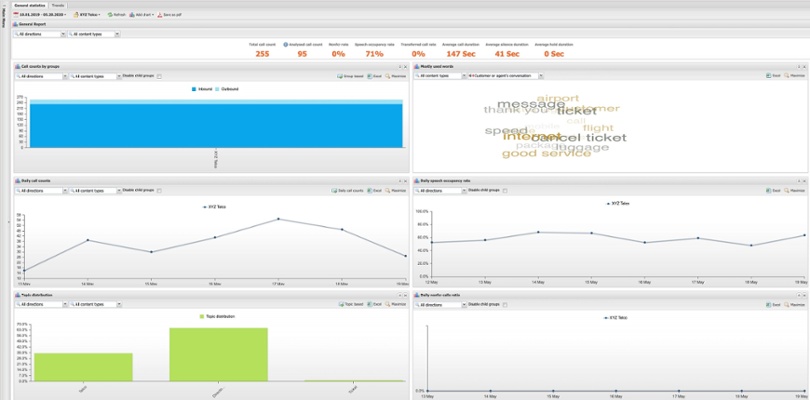This screenshot has width=810, height=400.
Task: Click the word 'flight' in word cloud
Action: coord(598,128)
